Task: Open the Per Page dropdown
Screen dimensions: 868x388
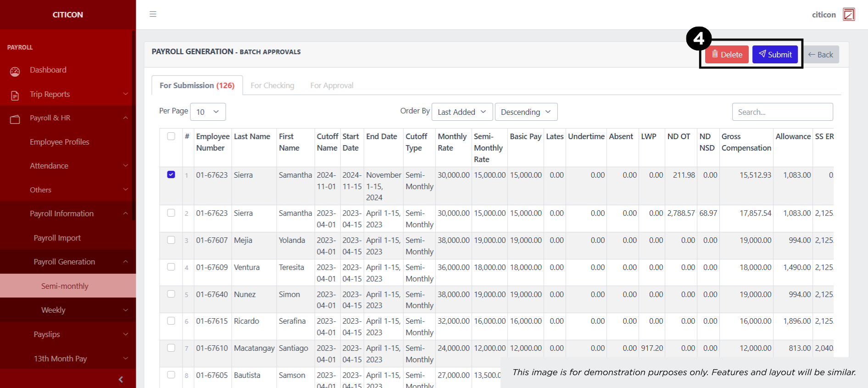Action: 208,112
